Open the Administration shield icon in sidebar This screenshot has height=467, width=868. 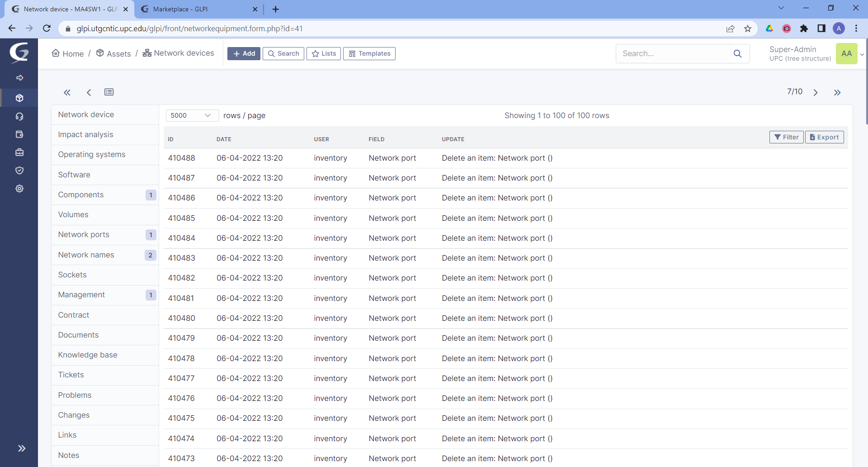pyautogui.click(x=19, y=171)
